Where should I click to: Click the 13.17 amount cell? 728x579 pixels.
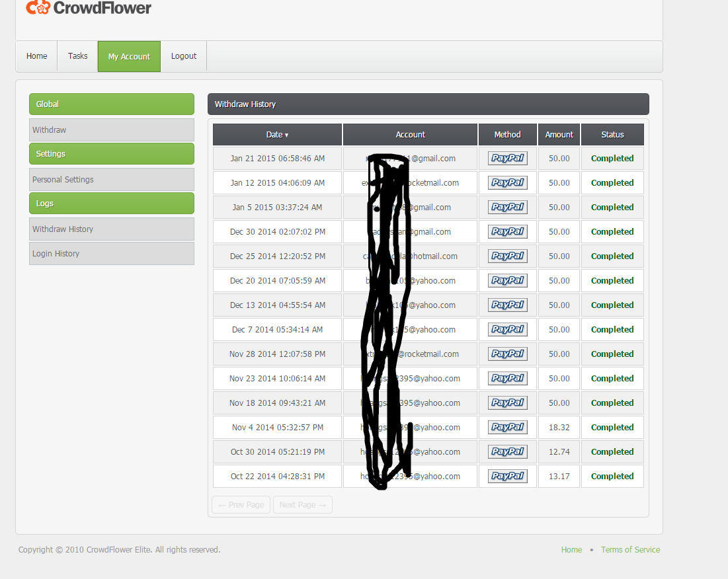click(559, 476)
